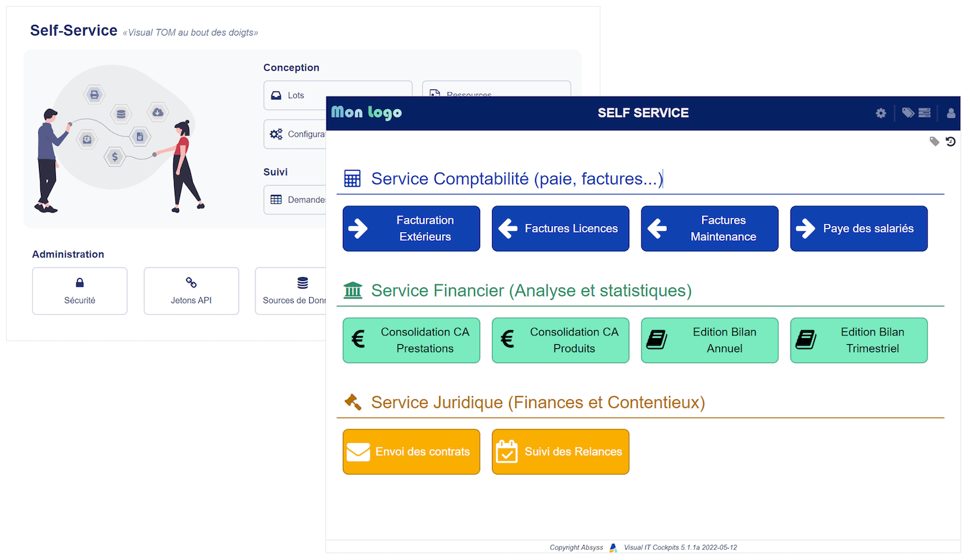
Task: Click the server list icon in the header
Action: pyautogui.click(x=924, y=113)
